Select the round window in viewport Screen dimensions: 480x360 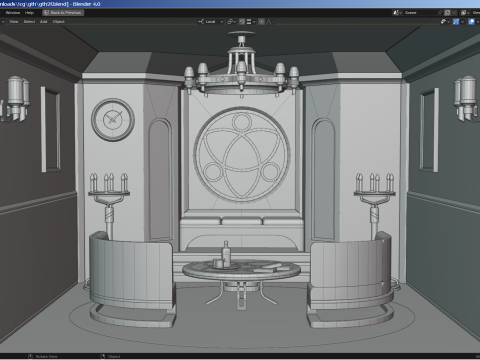(242, 155)
